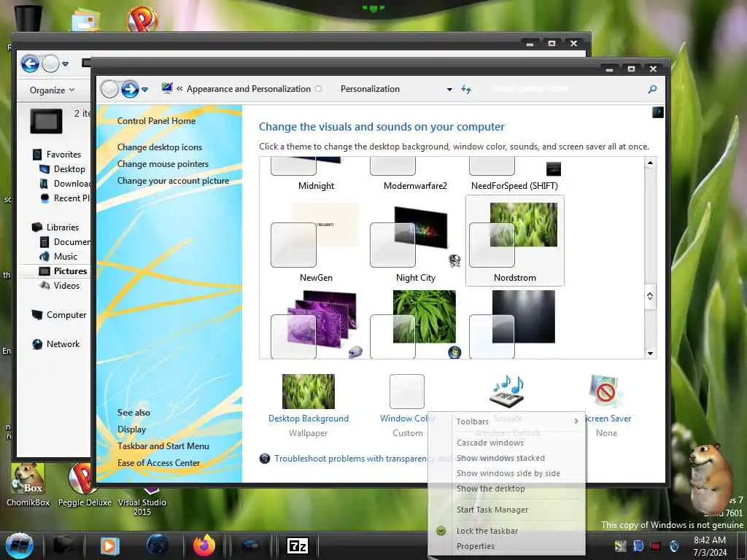Open Sounds settings icon
Viewport: 747px width, 560px height.
tap(507, 392)
